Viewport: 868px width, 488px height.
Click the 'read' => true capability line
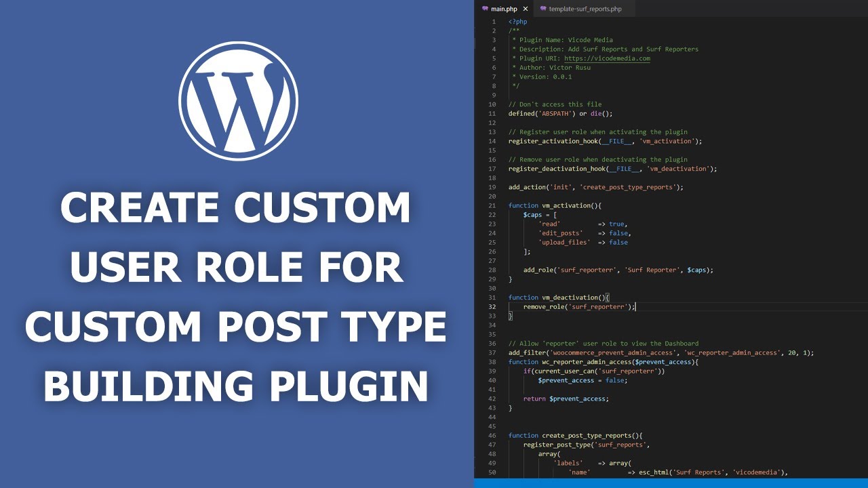pyautogui.click(x=583, y=224)
